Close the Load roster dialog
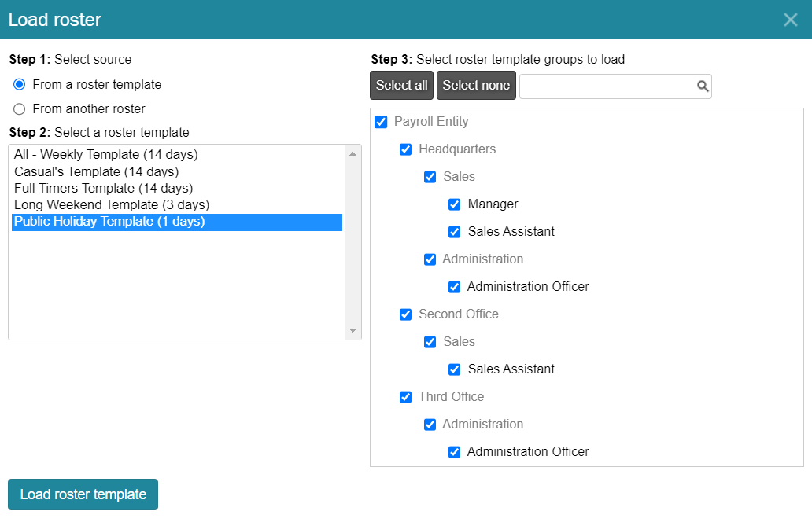This screenshot has height=522, width=812. [x=791, y=20]
